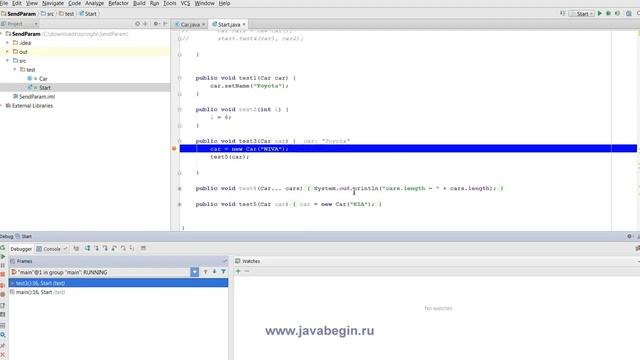Expand folded test5 method
The image size is (640, 360).
[x=180, y=204]
